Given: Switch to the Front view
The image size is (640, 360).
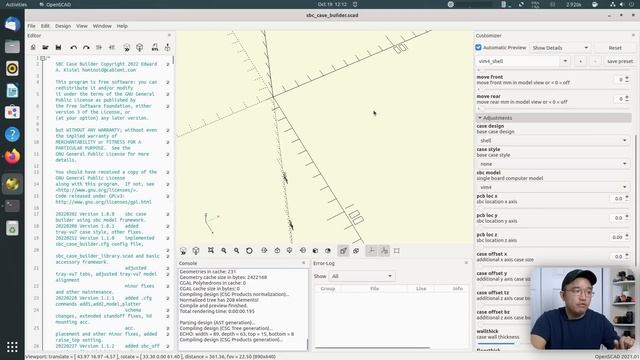Looking at the screenshot, I should click(x=315, y=251).
